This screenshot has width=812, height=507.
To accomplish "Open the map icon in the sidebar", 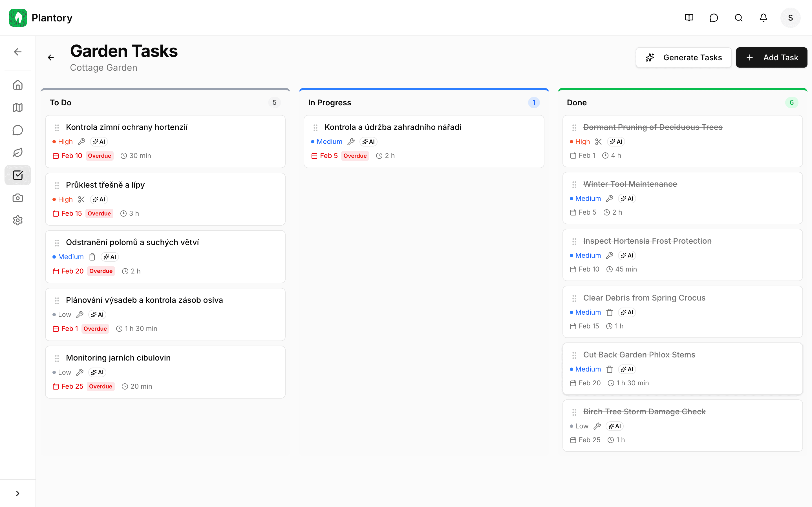I will (17, 108).
